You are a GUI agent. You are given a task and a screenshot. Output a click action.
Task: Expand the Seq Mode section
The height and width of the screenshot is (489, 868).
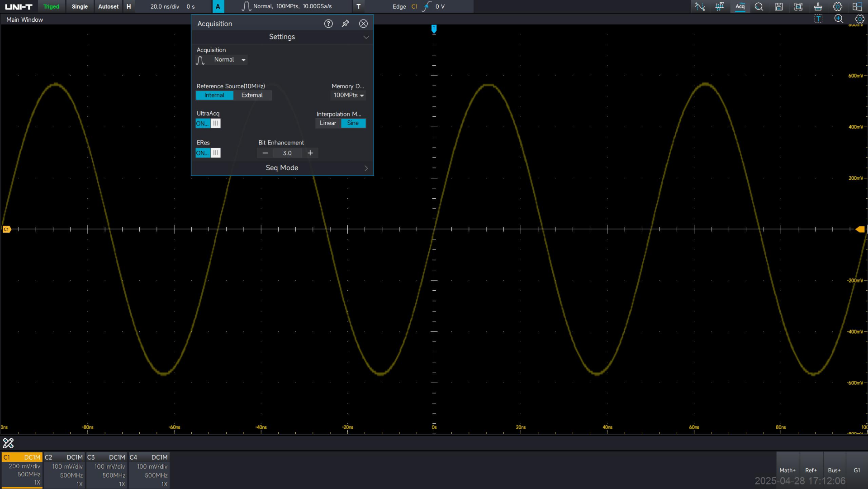282,168
